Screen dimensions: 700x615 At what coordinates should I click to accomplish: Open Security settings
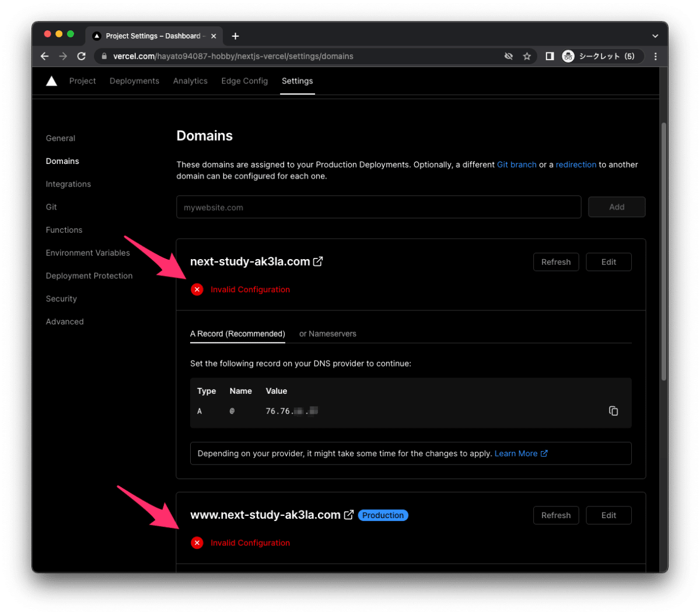point(61,299)
